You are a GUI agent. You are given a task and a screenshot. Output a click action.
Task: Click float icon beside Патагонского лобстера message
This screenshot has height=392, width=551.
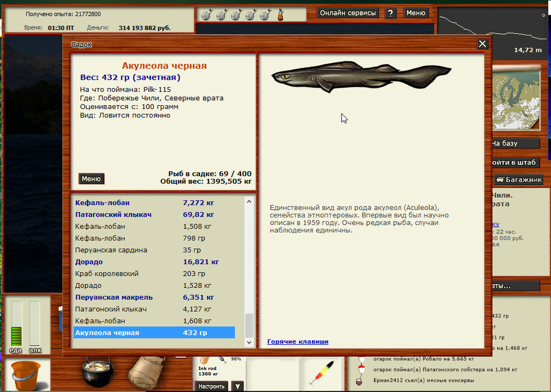[x=361, y=369]
